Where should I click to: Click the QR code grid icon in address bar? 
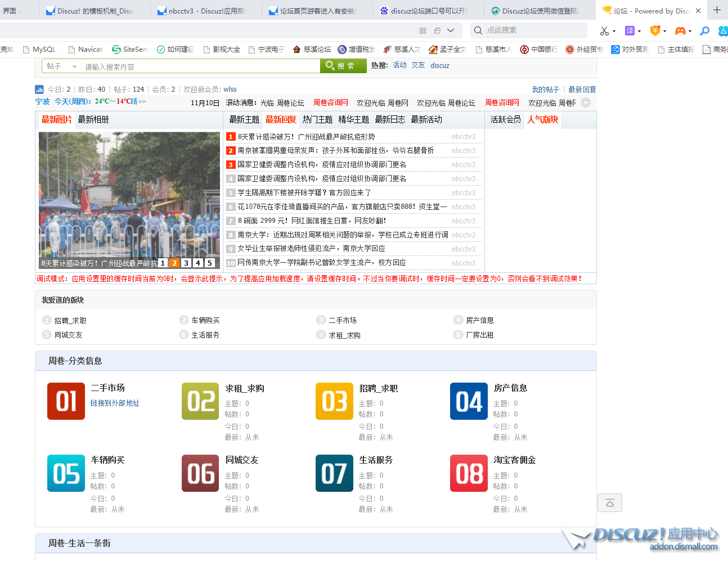pyautogui.click(x=423, y=30)
